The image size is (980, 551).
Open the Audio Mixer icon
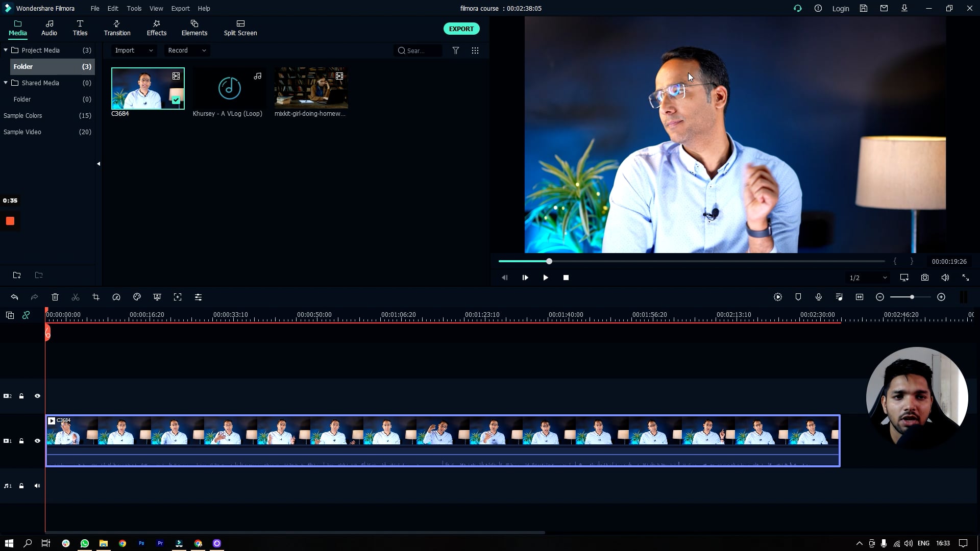(839, 297)
